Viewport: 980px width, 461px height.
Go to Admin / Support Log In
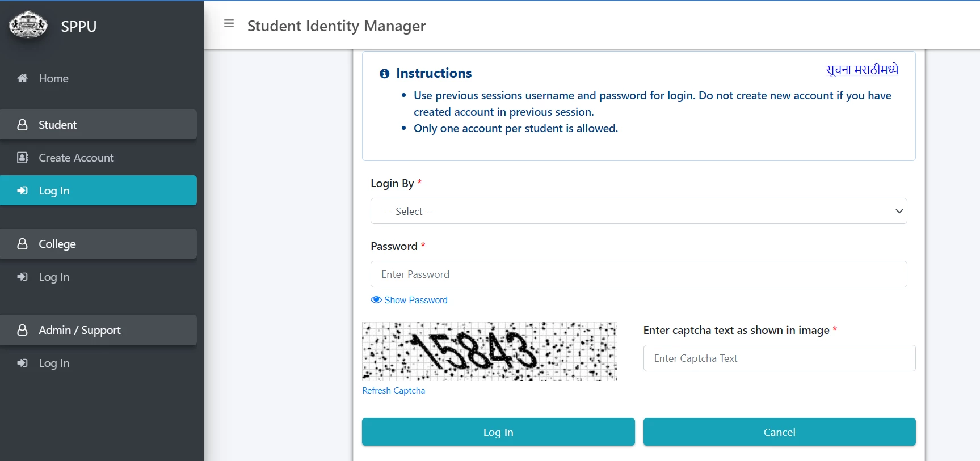(x=54, y=363)
